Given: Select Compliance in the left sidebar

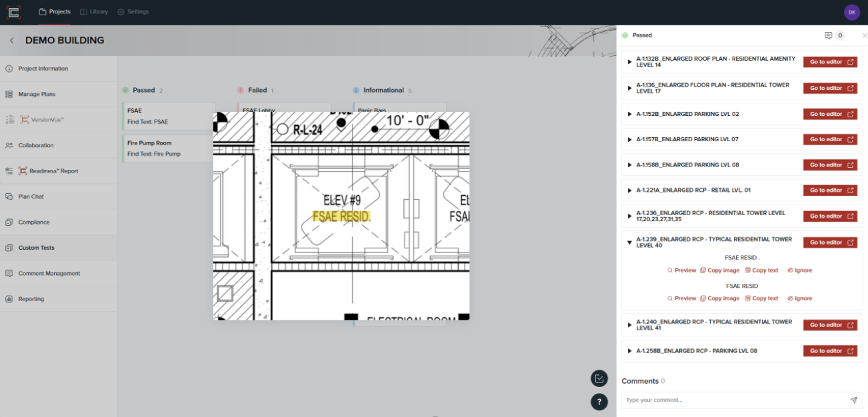Looking at the screenshot, I should [x=33, y=222].
